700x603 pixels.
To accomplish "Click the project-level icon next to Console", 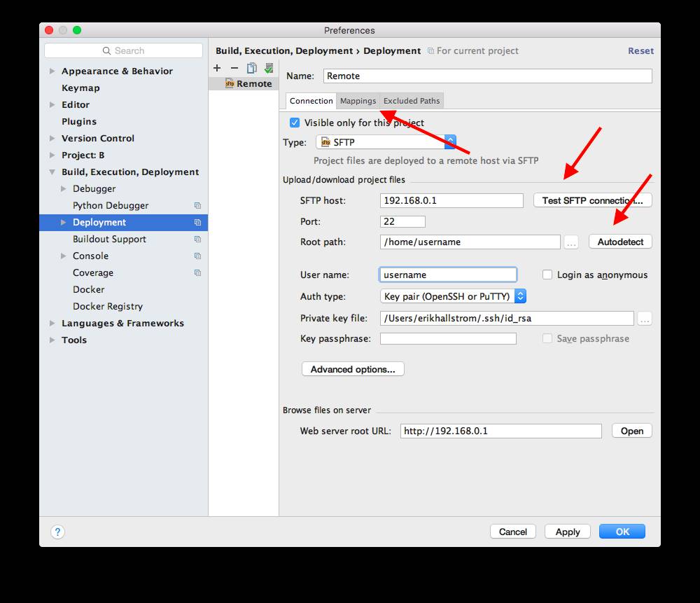I will [198, 256].
